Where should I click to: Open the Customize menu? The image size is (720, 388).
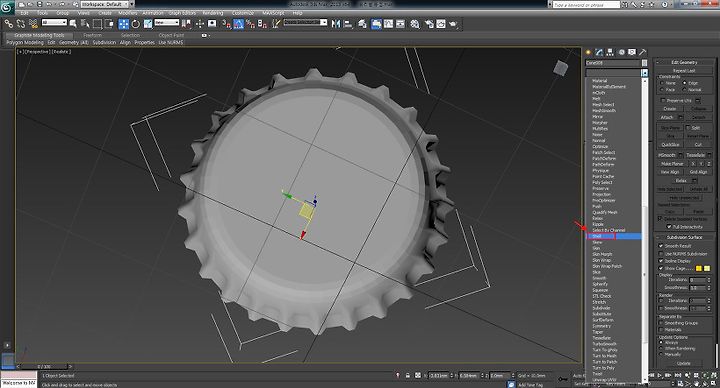click(x=243, y=13)
